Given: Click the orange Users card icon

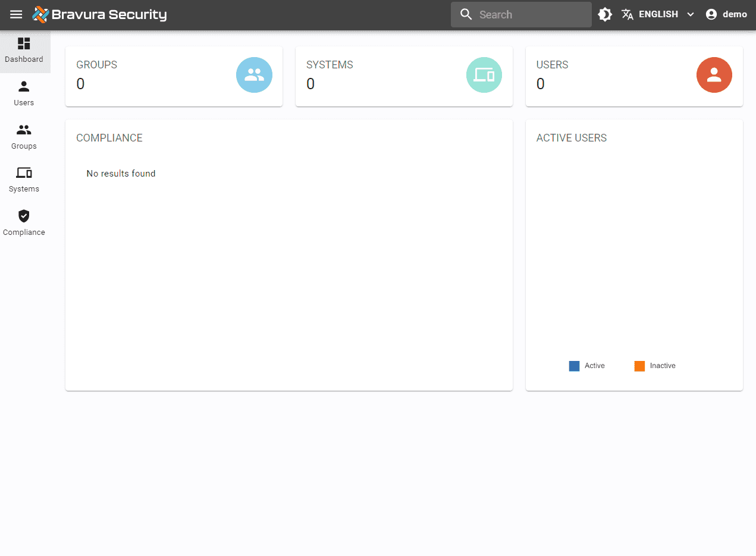Looking at the screenshot, I should 714,75.
